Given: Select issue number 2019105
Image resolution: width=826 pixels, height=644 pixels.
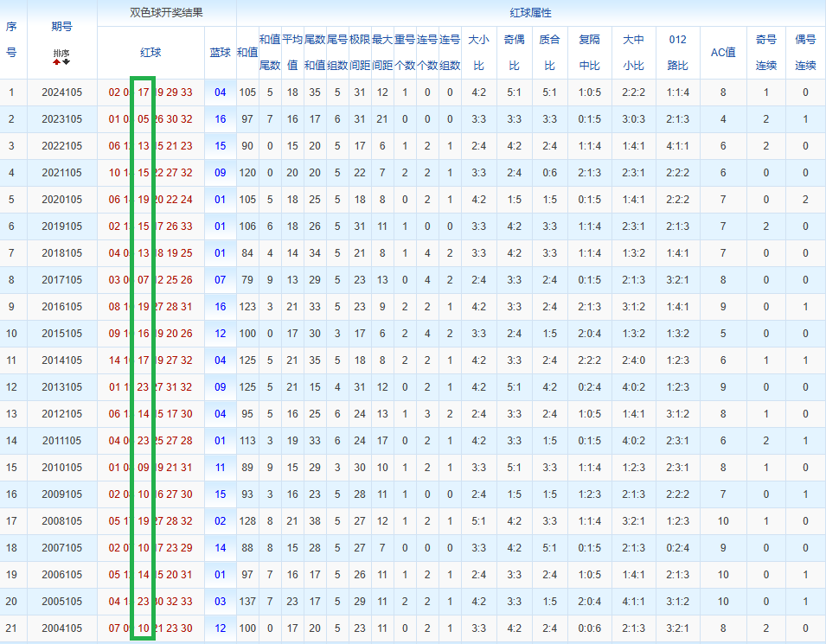Looking at the screenshot, I should 62,226.
